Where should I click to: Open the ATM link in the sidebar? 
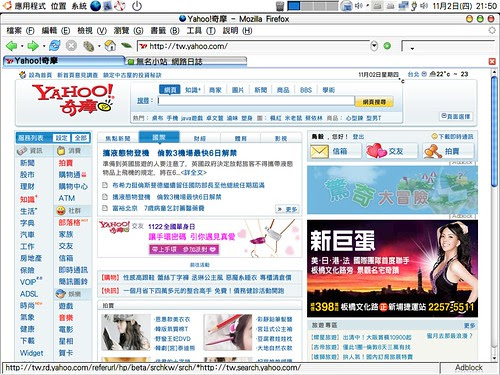point(67,198)
